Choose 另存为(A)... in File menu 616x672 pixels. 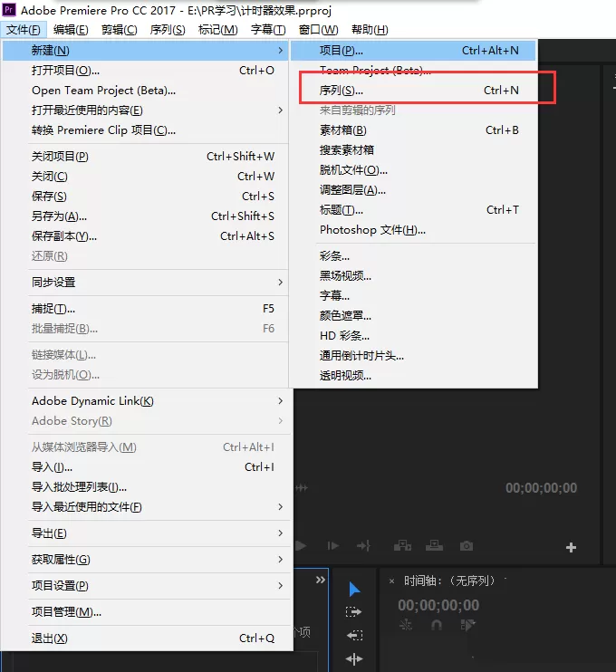(146, 216)
